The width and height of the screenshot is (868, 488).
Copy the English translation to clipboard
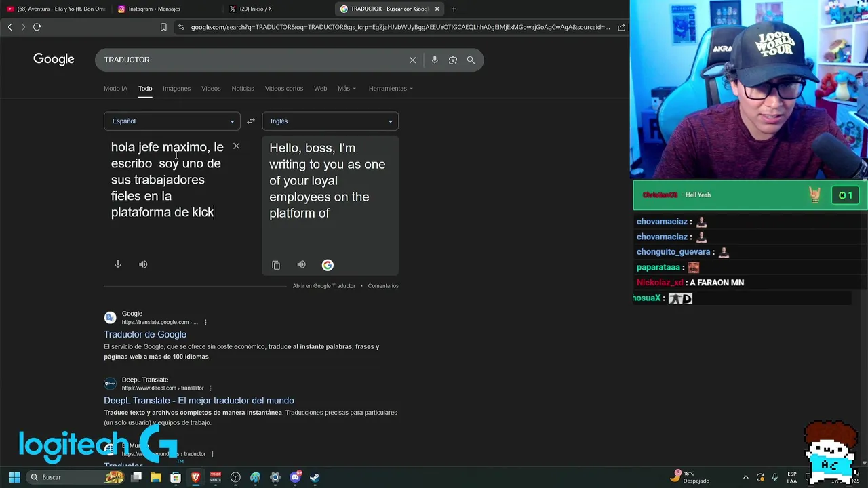pos(276,265)
